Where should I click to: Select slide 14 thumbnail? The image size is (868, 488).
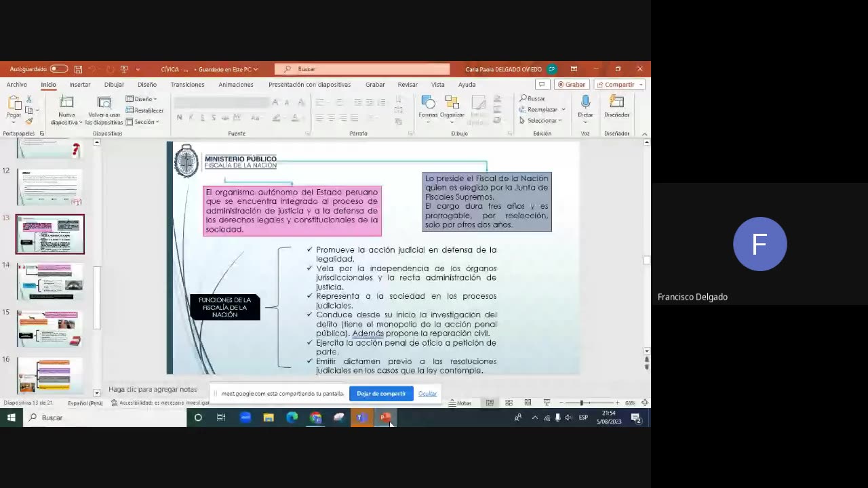[x=50, y=281]
